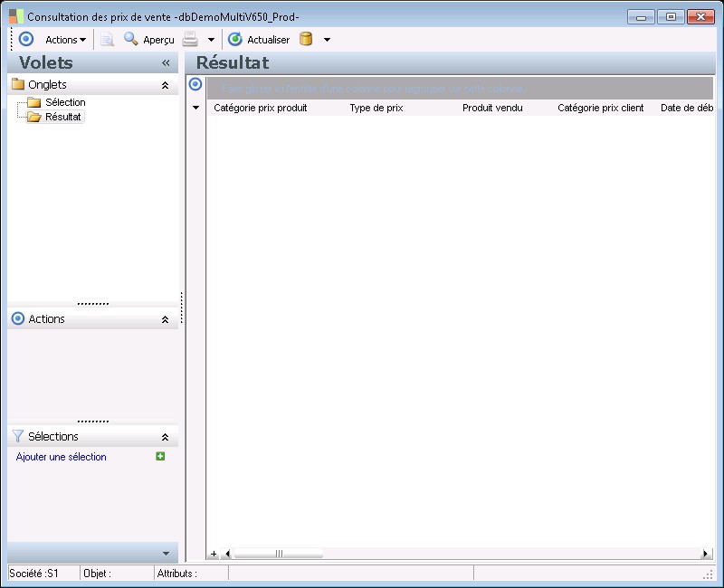Click the Actualiser refresh button
The width and height of the screenshot is (724, 588).
(x=259, y=40)
